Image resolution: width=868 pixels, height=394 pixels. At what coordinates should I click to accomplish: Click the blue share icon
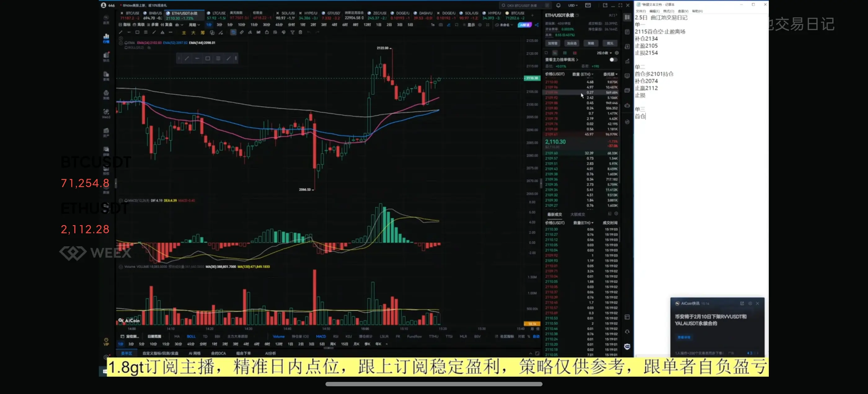pos(537,25)
